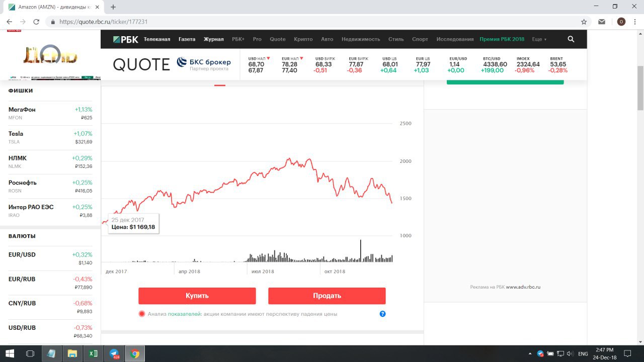Click the QUOTE logo
Image resolution: width=644 pixels, height=362 pixels.
(x=141, y=64)
